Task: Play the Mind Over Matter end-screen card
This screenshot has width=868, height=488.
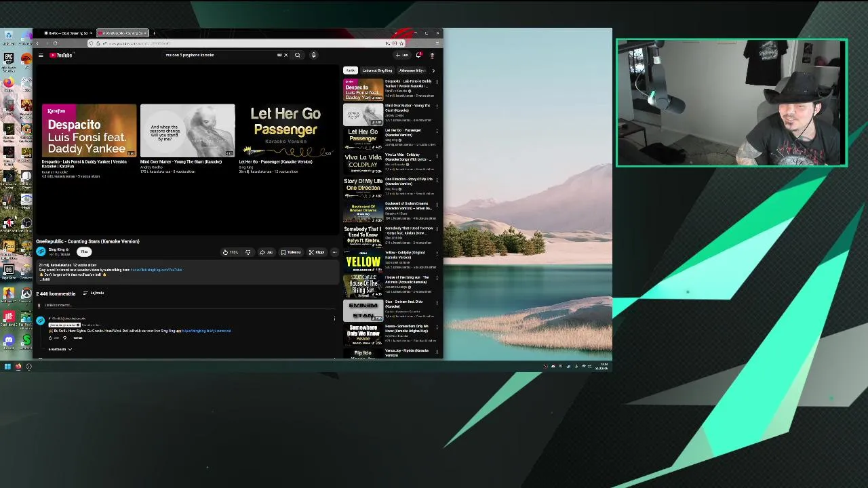Action: click(x=187, y=131)
